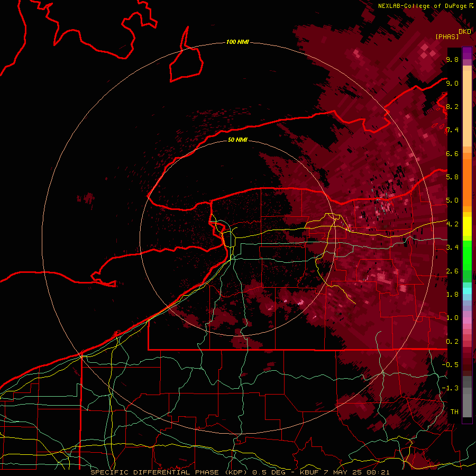This screenshot has width=476, height=476.
Task: Click the [PHAS] legend unit label
Action: point(447,36)
